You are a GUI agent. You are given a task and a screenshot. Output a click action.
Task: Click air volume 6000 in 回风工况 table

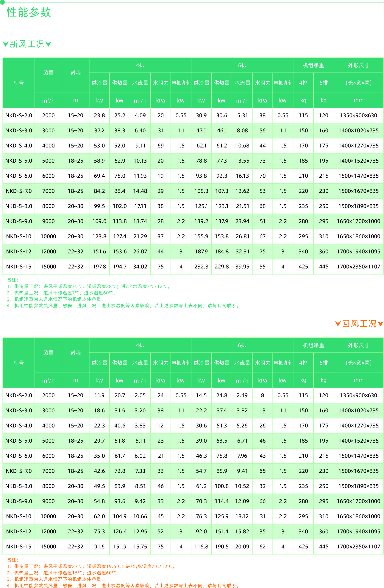coord(48,456)
